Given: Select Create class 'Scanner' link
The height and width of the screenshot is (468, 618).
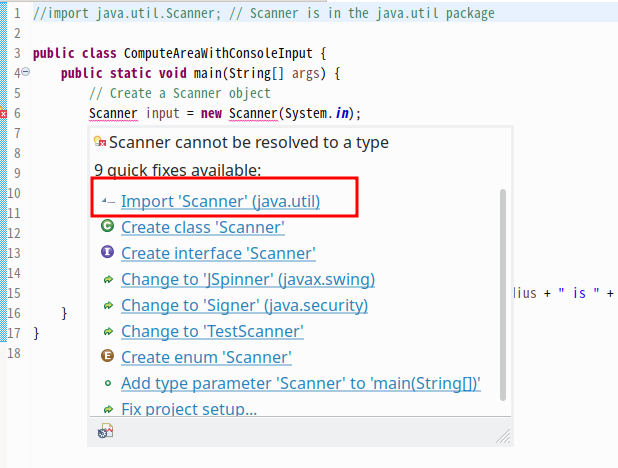Looking at the screenshot, I should 202,227.
